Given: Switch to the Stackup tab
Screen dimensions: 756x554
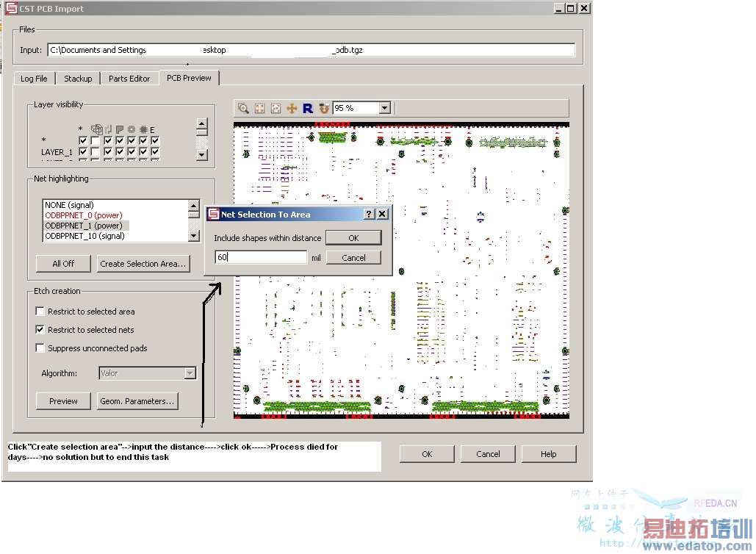Looking at the screenshot, I should click(x=78, y=79).
